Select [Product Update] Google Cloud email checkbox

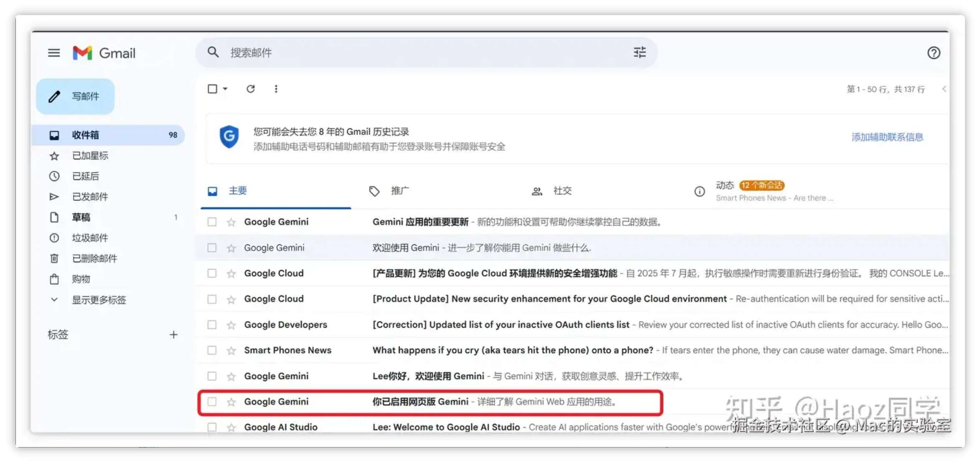(x=212, y=299)
